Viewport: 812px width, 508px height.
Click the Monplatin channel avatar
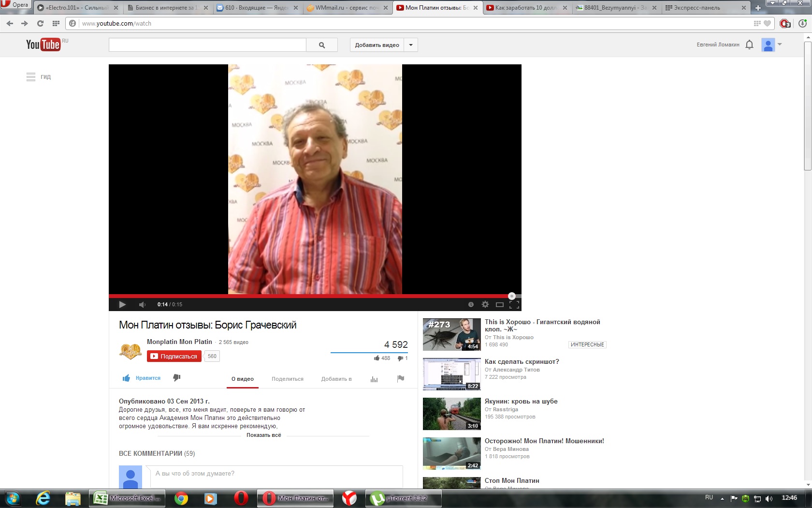[x=130, y=351]
